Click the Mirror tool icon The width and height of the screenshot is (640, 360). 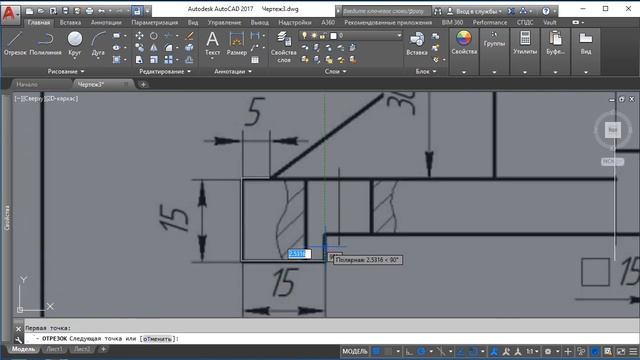153,48
